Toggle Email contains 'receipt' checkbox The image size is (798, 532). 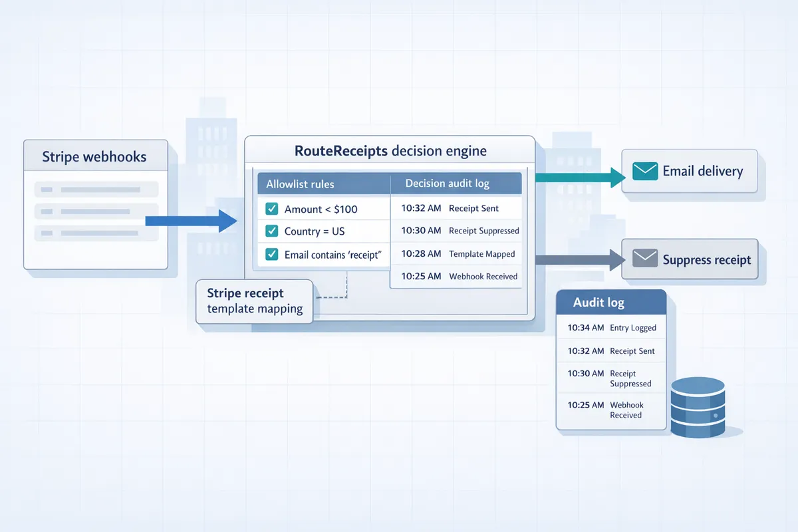pyautogui.click(x=271, y=254)
